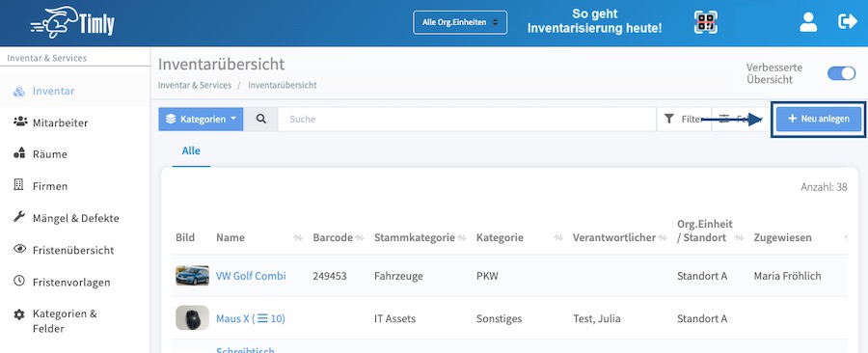Screen dimensions: 868x353
Task: Click Inventar & Services breadcrumb
Action: click(194, 85)
